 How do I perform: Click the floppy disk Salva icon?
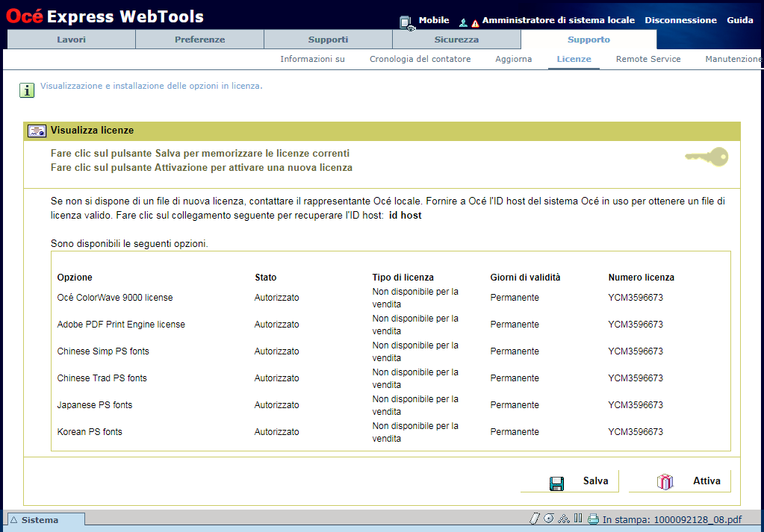[556, 484]
